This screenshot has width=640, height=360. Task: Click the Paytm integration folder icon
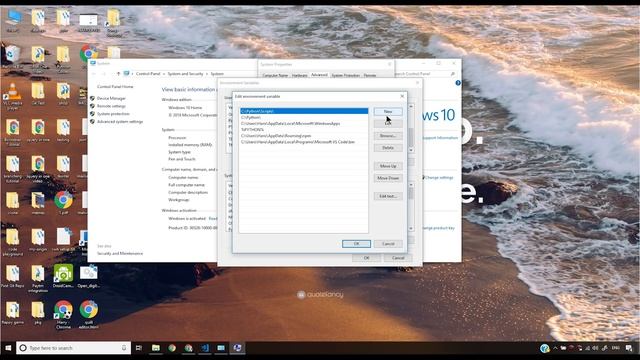pyautogui.click(x=38, y=279)
